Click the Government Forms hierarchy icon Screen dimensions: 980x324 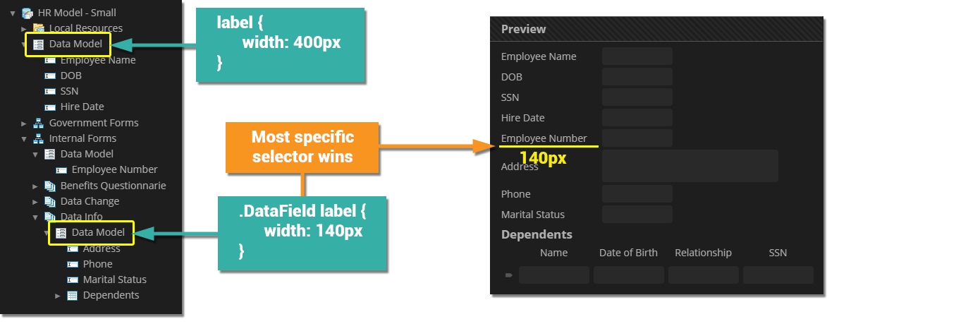[39, 123]
